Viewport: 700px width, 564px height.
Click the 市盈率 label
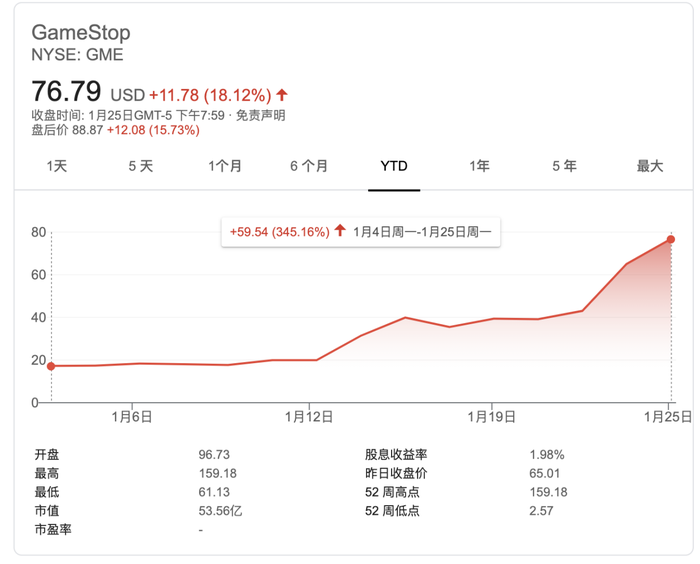53,530
